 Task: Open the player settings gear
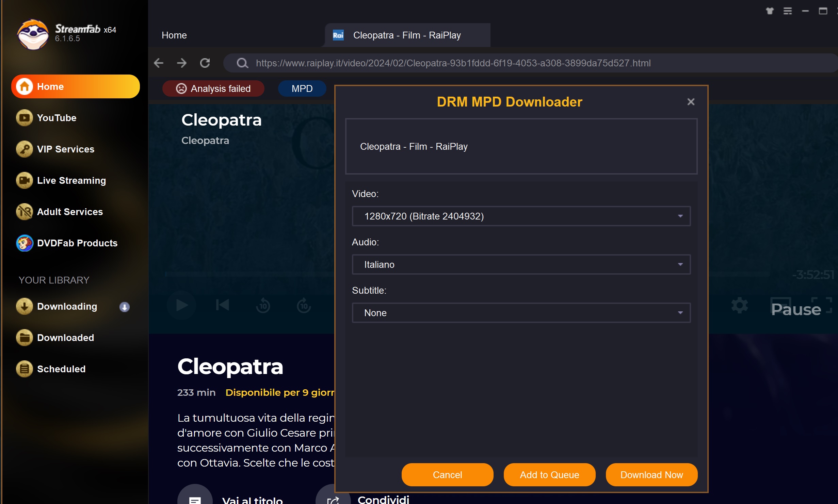coord(739,305)
